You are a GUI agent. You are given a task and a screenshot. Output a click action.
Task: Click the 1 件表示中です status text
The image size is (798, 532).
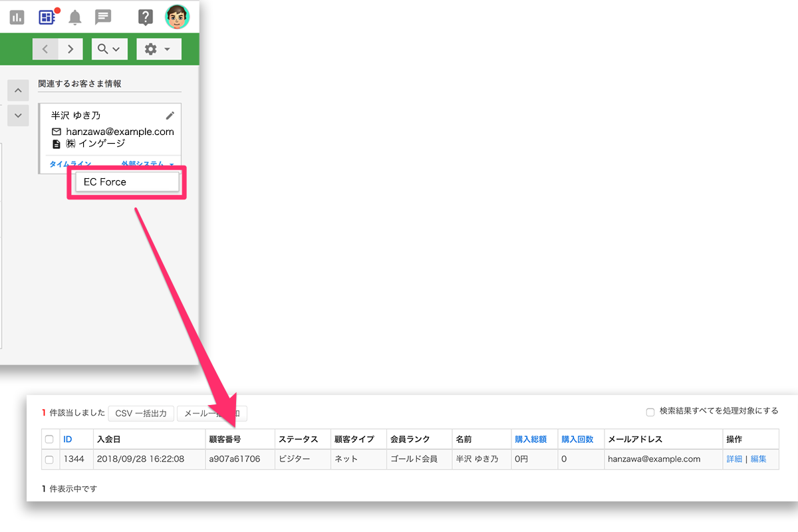click(x=70, y=489)
